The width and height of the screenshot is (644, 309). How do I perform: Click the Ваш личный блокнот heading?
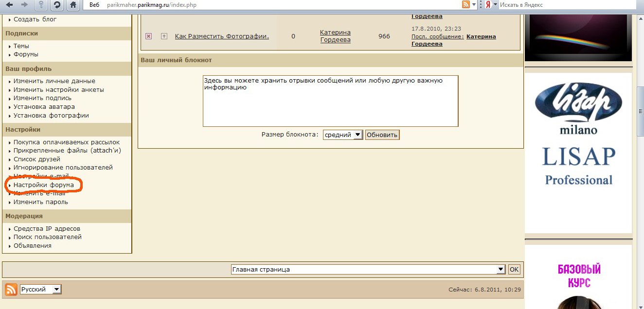(x=176, y=60)
